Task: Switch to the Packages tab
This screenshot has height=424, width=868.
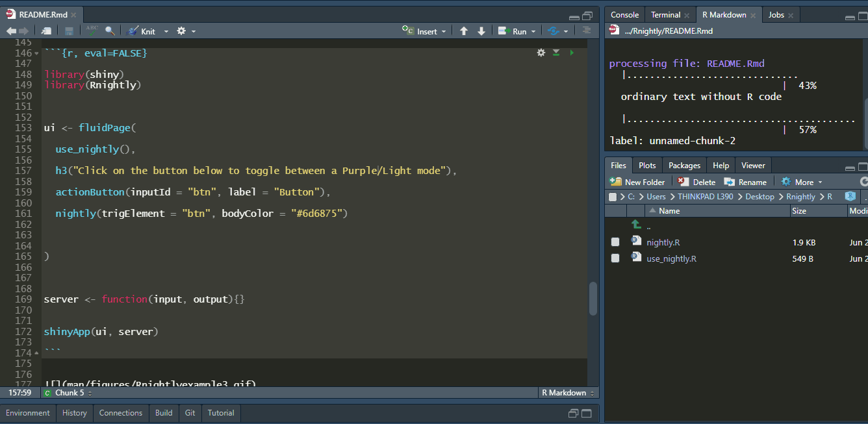Action: pos(684,166)
